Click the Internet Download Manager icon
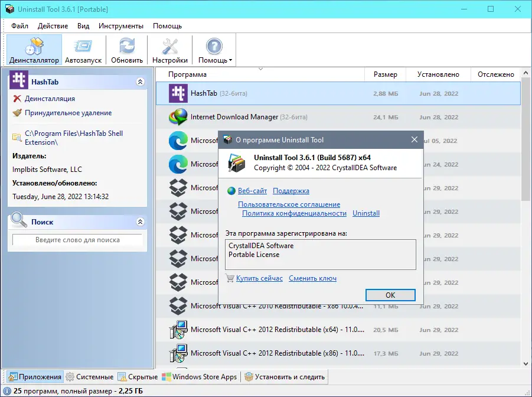Viewport: 532px width, 397px height. [178, 117]
